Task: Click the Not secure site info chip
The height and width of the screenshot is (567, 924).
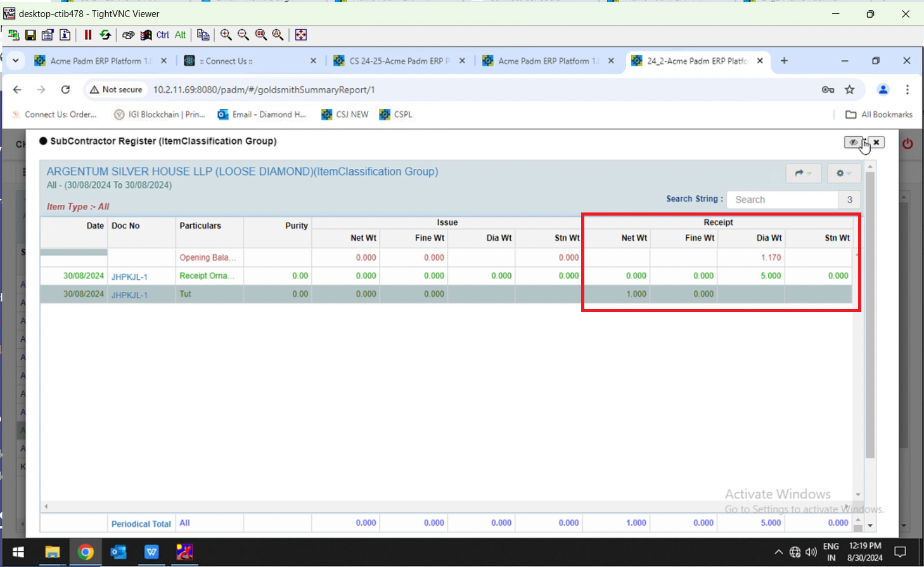Action: point(116,89)
